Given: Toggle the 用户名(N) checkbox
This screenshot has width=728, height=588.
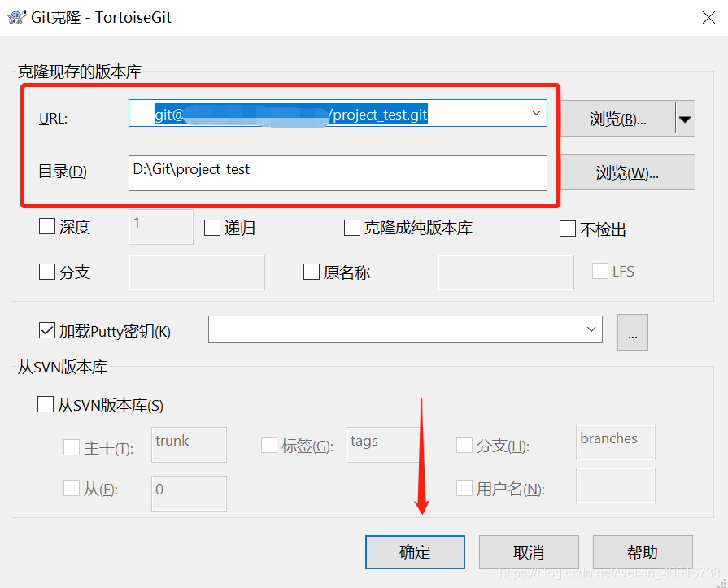Looking at the screenshot, I should (464, 488).
